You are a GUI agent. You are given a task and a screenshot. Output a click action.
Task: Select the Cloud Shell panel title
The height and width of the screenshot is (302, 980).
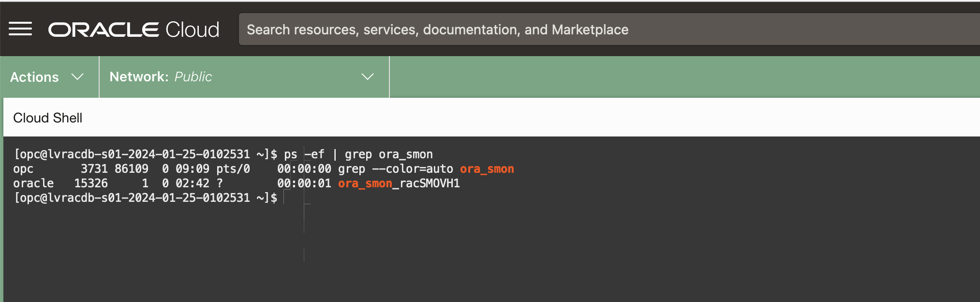48,118
